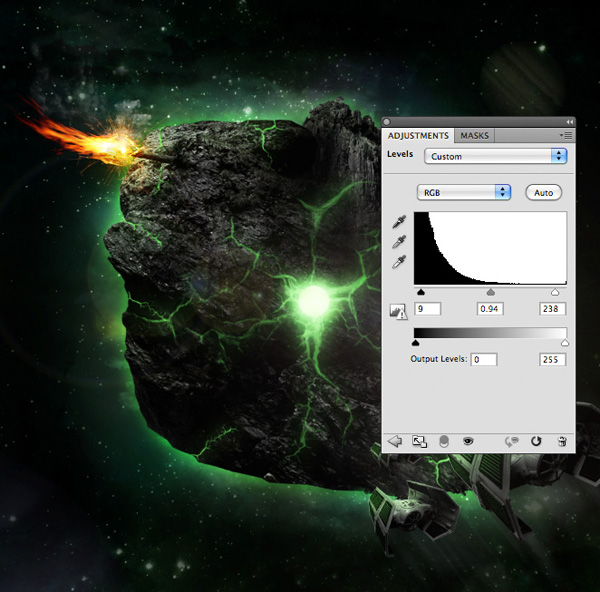
Task: Click the expanded view switch icon
Action: pyautogui.click(x=419, y=440)
